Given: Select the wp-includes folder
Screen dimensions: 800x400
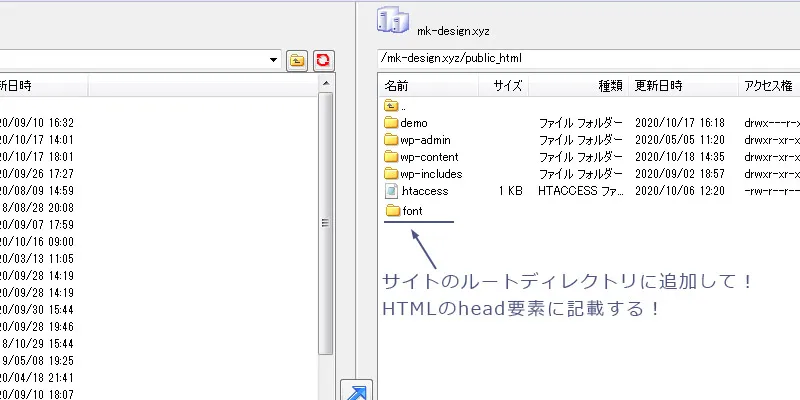Looking at the screenshot, I should pyautogui.click(x=430, y=174).
